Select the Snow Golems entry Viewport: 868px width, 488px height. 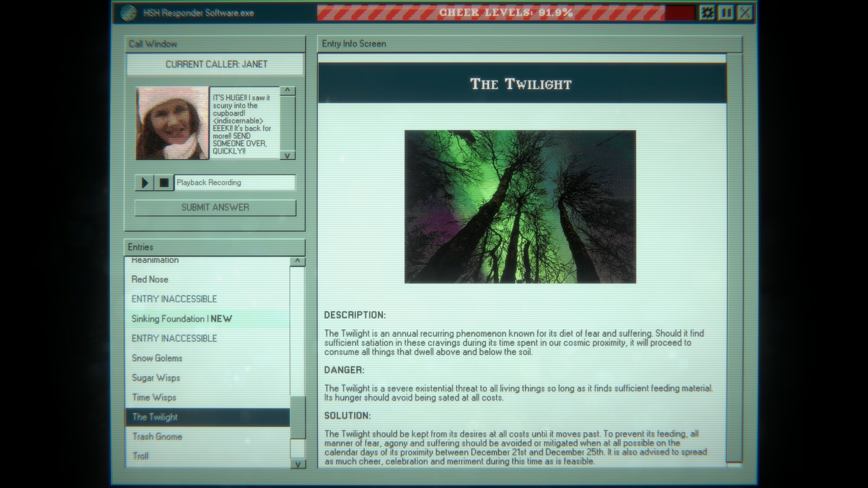coord(156,358)
